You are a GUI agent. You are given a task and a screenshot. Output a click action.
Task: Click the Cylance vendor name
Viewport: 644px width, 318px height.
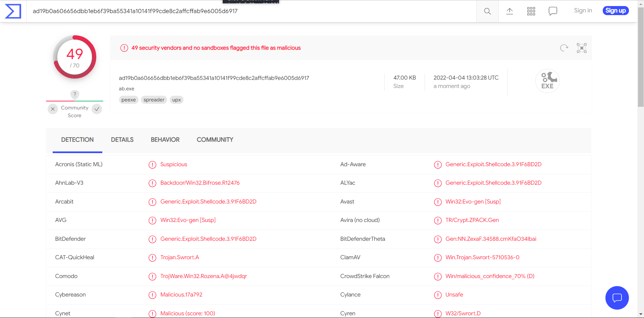coord(351,295)
